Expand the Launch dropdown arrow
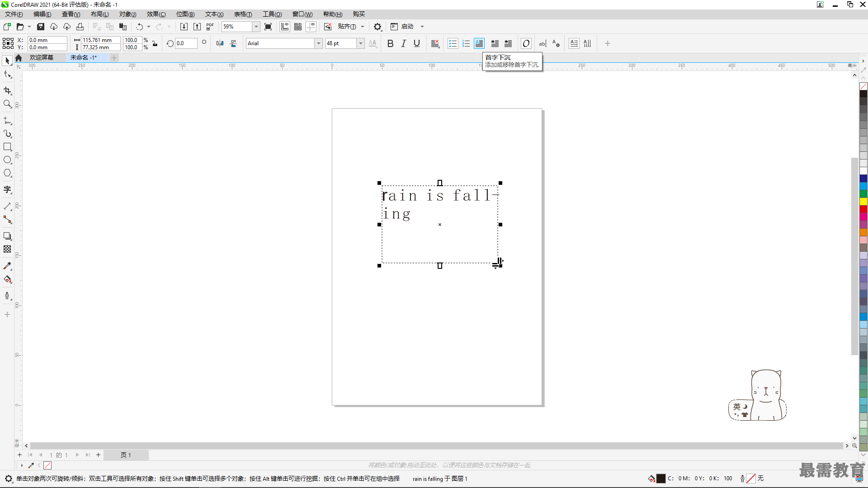 (422, 27)
